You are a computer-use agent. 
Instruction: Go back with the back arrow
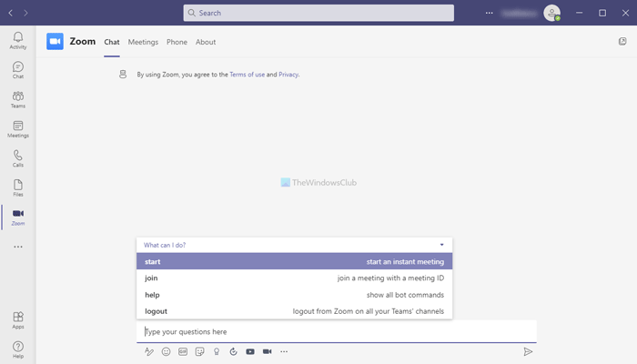(x=11, y=13)
